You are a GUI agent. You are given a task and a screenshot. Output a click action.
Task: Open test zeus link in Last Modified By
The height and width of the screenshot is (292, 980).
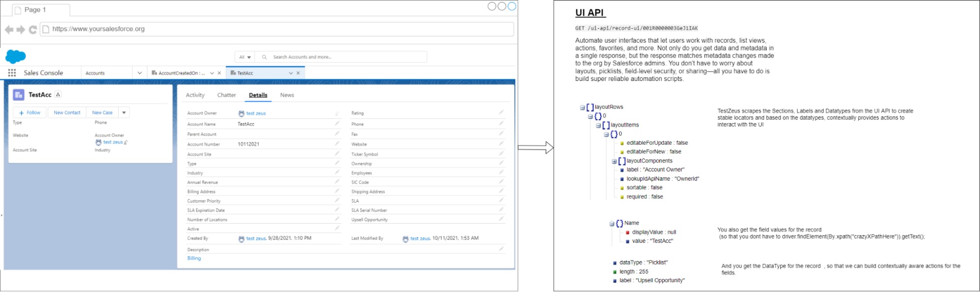pyautogui.click(x=420, y=239)
